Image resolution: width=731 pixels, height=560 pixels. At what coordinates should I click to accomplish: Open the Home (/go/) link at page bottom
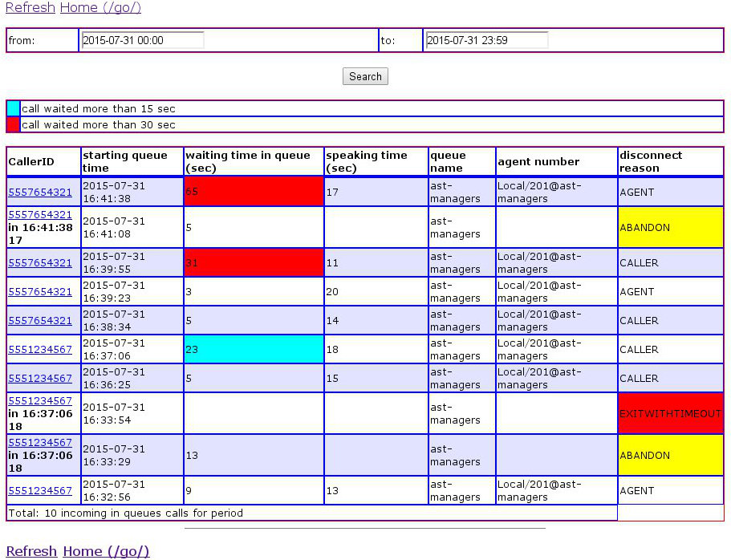(x=106, y=551)
